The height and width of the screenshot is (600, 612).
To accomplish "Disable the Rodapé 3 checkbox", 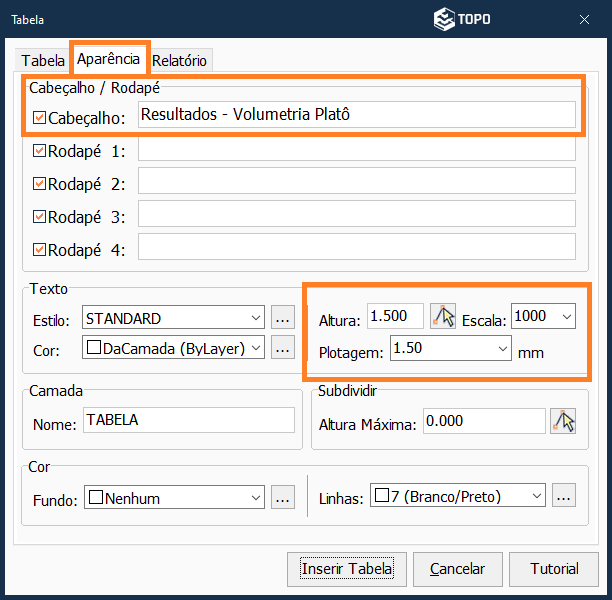I will click(40, 216).
